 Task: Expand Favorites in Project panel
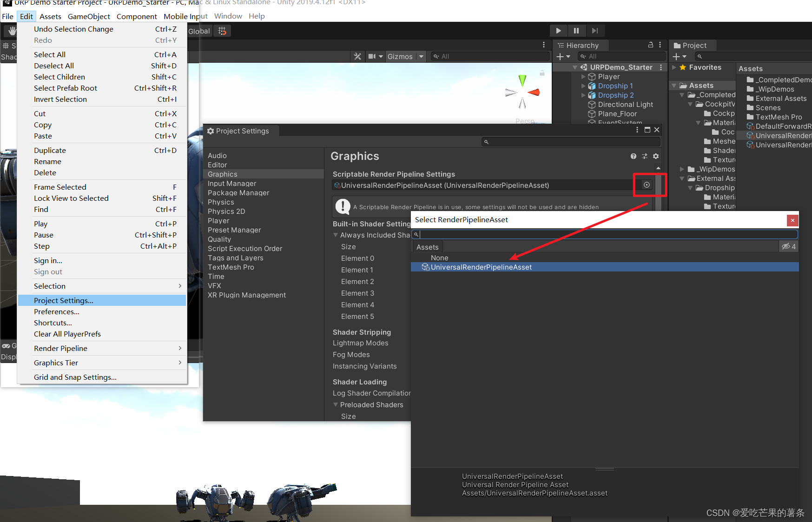[x=674, y=67]
